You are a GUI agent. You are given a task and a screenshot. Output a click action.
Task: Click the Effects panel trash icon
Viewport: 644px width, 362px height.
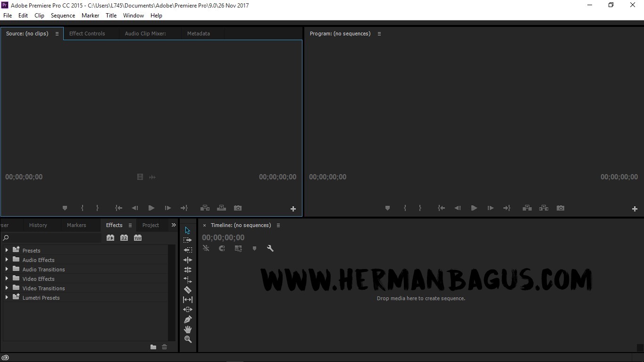[x=165, y=347]
